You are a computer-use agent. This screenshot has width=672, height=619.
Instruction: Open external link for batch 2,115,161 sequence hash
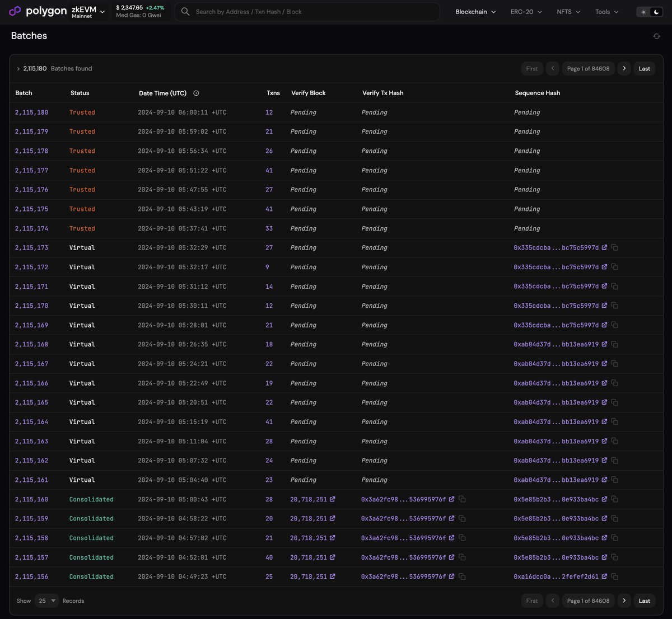pyautogui.click(x=604, y=480)
